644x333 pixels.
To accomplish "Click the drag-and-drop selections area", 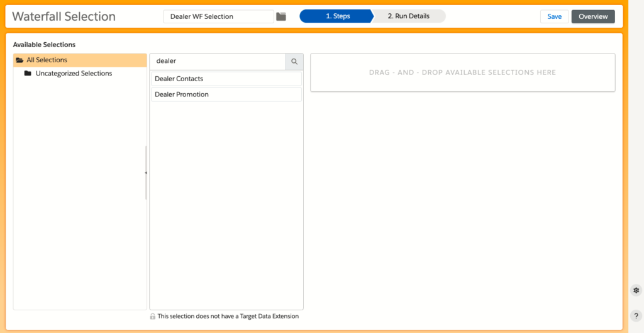I will (x=462, y=72).
